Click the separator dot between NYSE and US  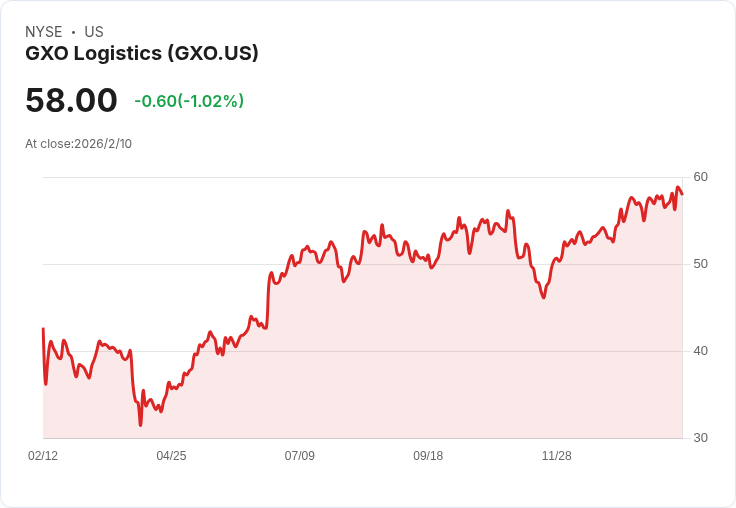(x=73, y=32)
